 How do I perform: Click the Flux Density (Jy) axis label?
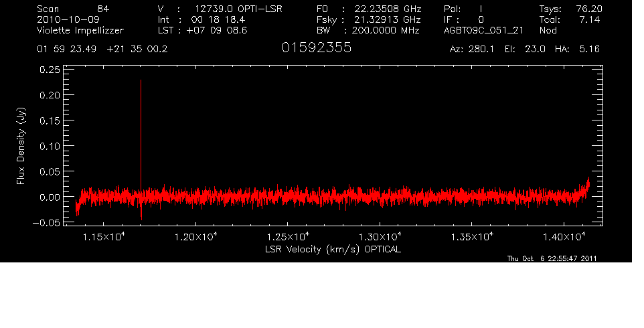pos(21,146)
